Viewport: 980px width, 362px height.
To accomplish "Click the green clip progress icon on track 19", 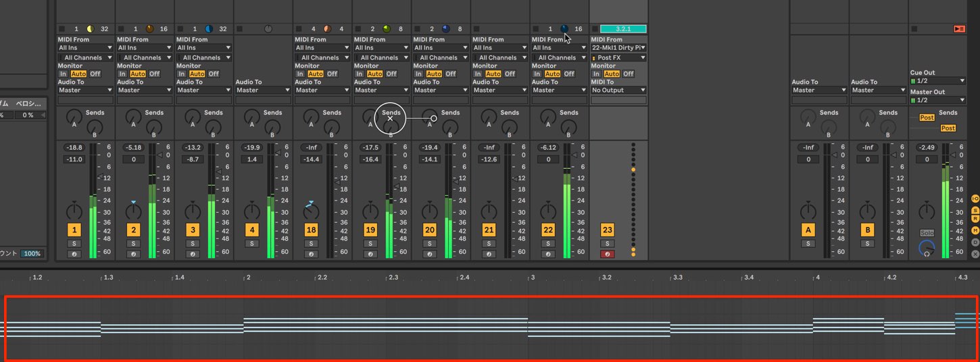I will click(387, 29).
